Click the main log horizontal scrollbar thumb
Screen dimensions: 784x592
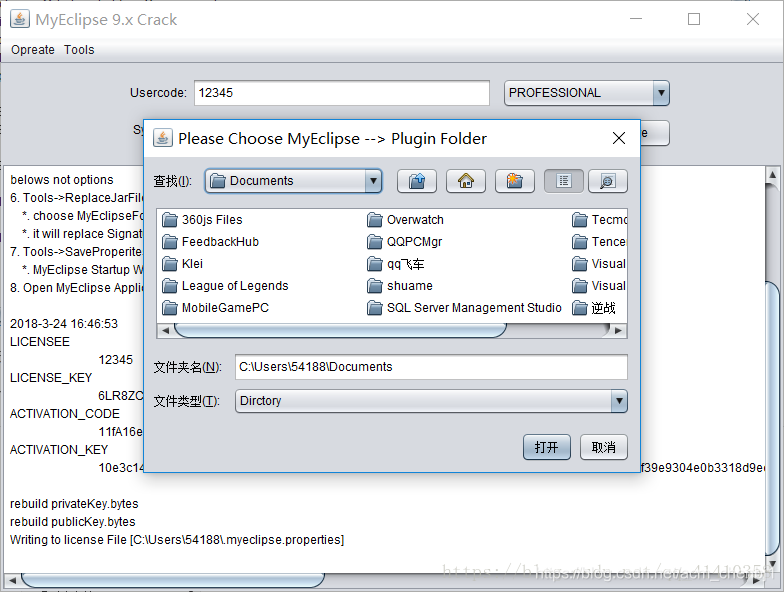(173, 580)
